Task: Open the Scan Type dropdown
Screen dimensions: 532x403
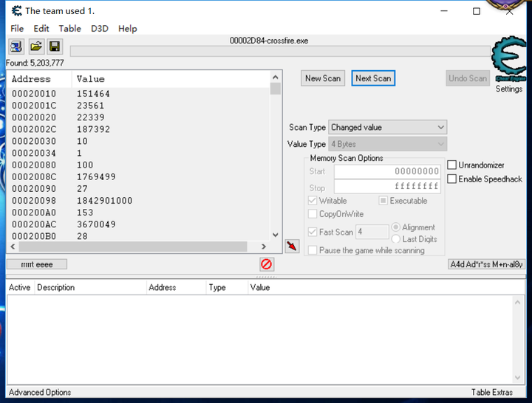Action: [x=387, y=128]
